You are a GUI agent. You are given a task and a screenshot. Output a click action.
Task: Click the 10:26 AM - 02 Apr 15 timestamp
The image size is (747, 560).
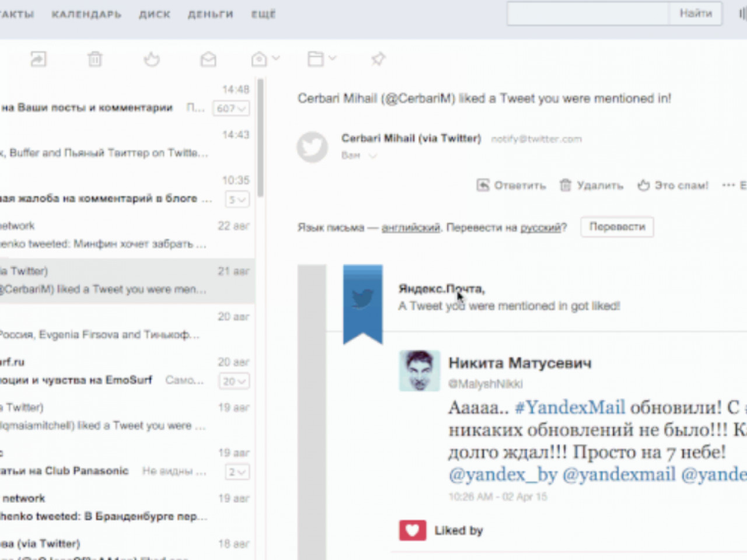[498, 497]
